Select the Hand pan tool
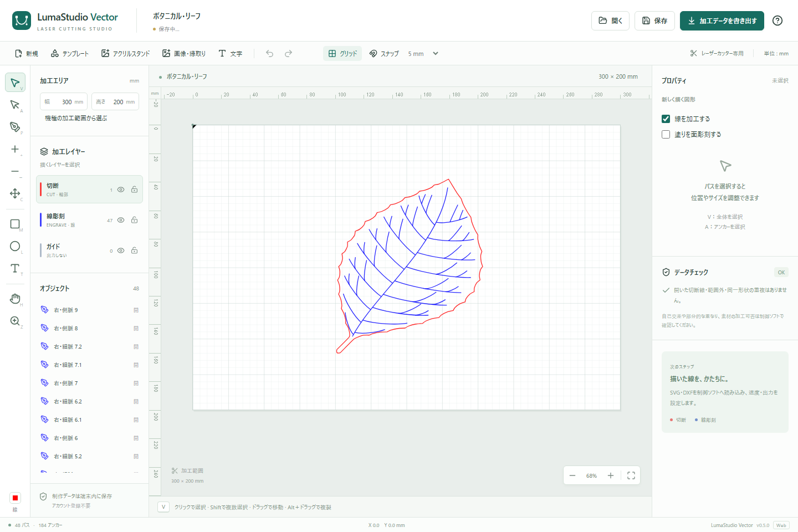The width and height of the screenshot is (798, 532). [x=15, y=299]
